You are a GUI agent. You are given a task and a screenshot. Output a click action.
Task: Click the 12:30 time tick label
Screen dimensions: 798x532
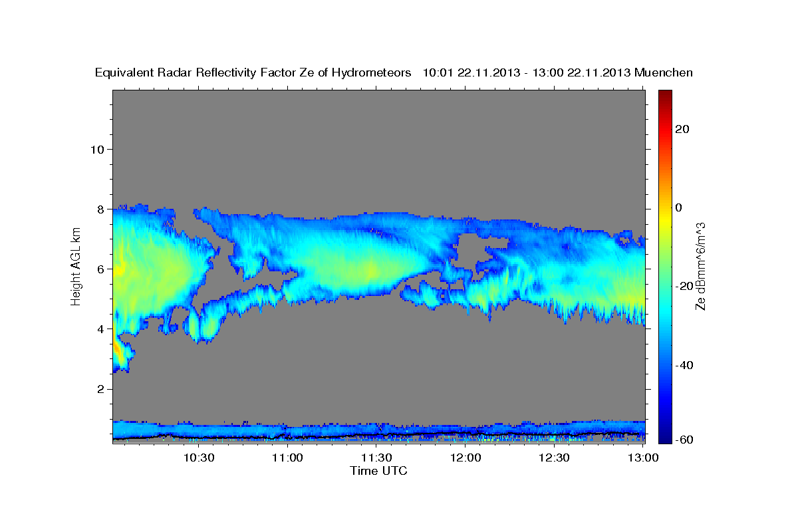tap(554, 458)
